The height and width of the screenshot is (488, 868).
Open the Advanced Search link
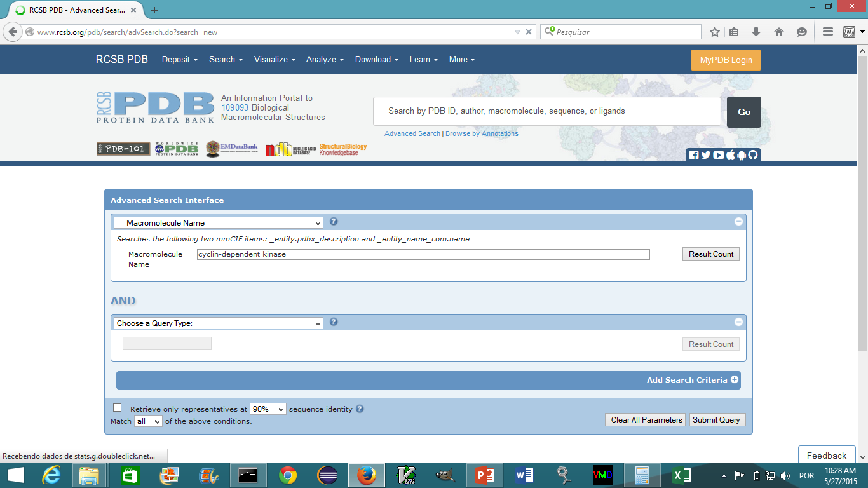[x=412, y=133]
